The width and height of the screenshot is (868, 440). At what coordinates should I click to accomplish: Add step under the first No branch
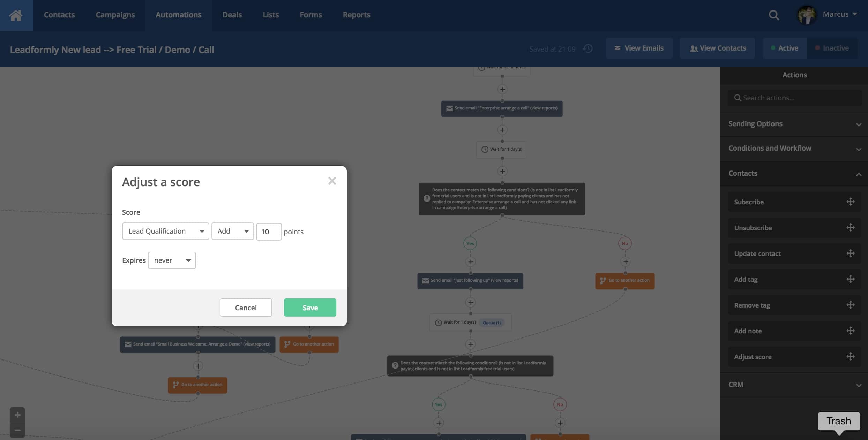pyautogui.click(x=626, y=262)
